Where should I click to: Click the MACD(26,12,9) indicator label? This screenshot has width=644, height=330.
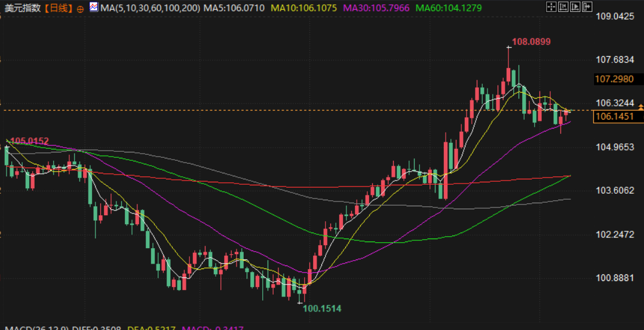pyautogui.click(x=37, y=328)
